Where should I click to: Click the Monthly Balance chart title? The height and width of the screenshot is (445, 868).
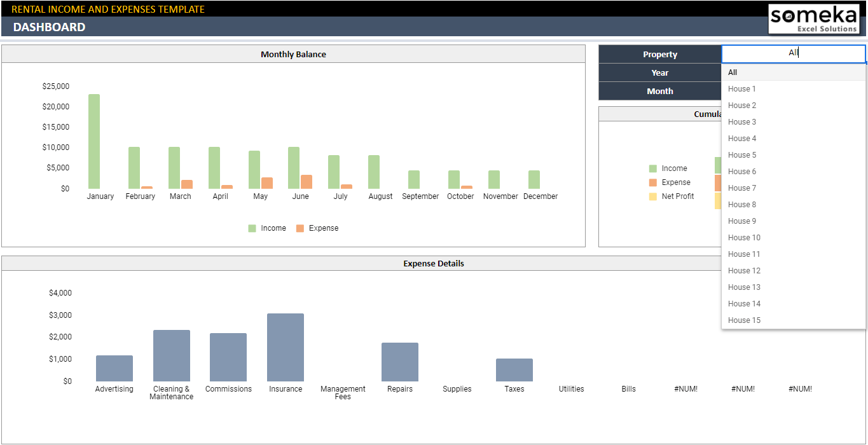[x=293, y=55]
